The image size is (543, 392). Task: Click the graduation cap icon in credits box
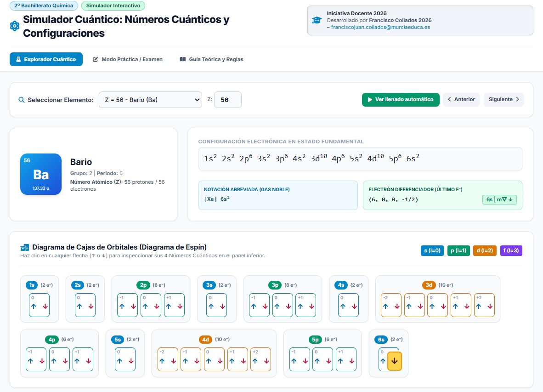317,20
